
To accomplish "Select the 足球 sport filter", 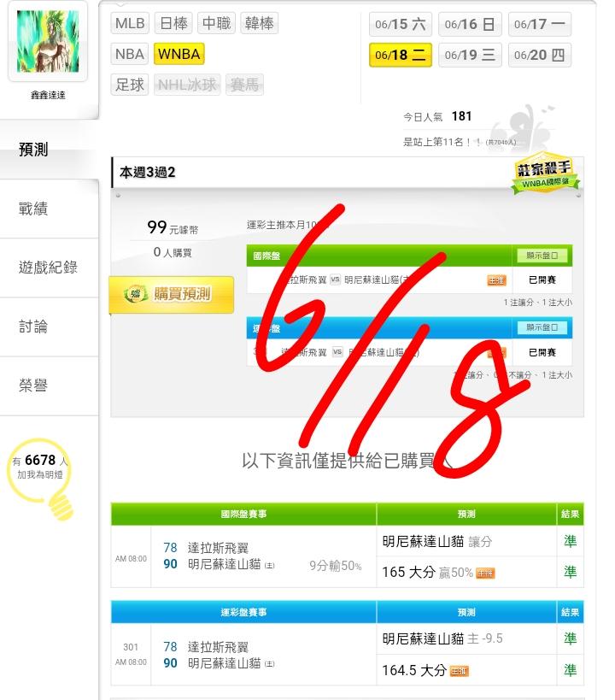I will (x=130, y=85).
